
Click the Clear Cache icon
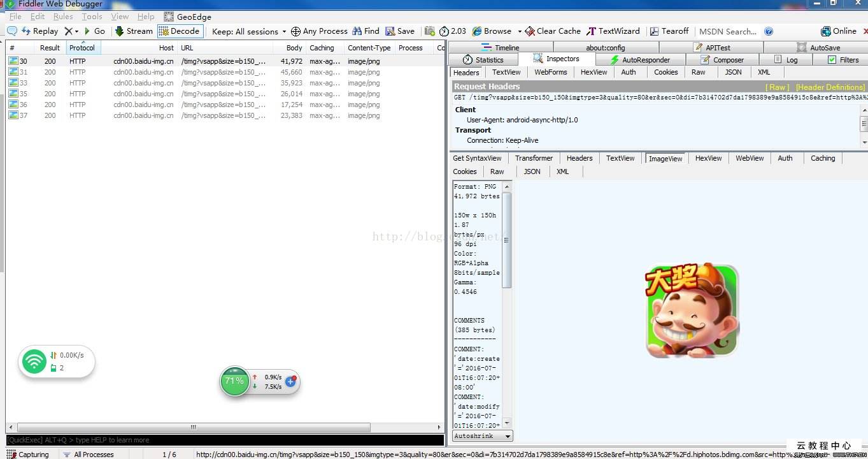(x=530, y=31)
